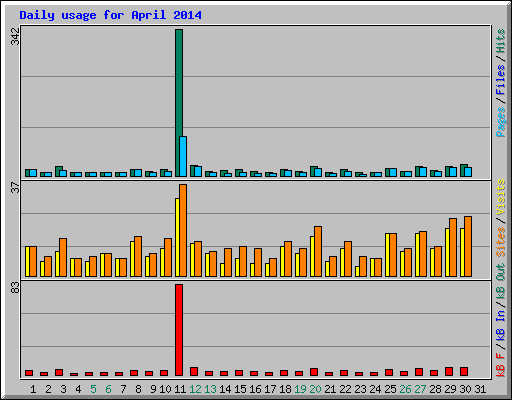Screen dimensions: 512x400
Task: Click day label "31" on the x-axis
Action: [x=480, y=389]
